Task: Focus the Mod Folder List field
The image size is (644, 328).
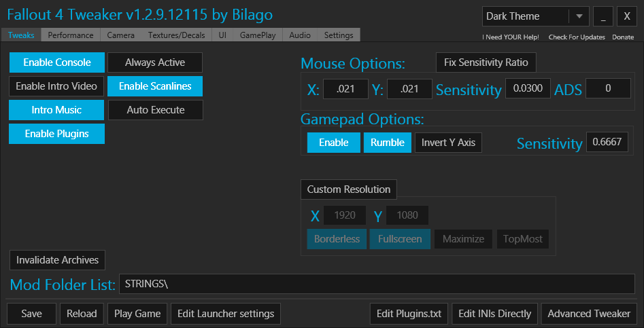Action: point(377,284)
